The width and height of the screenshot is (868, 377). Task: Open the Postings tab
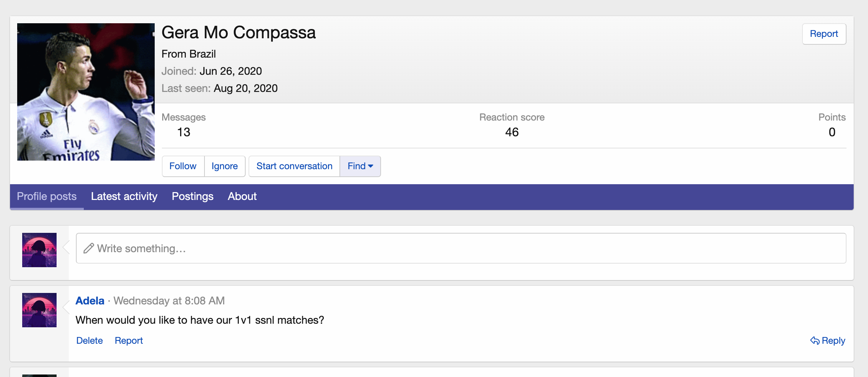pyautogui.click(x=193, y=196)
